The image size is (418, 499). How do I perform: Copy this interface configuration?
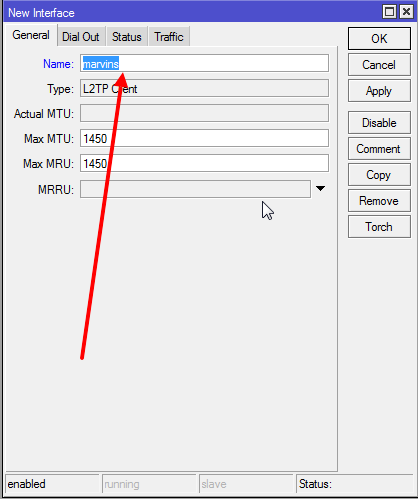(x=379, y=175)
